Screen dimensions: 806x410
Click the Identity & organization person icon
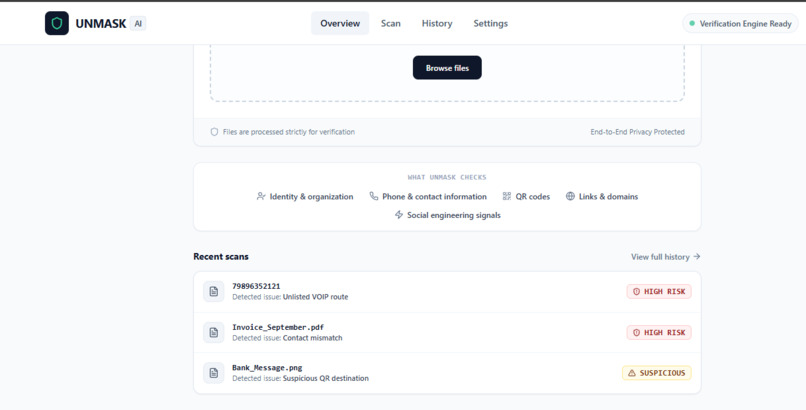point(261,196)
